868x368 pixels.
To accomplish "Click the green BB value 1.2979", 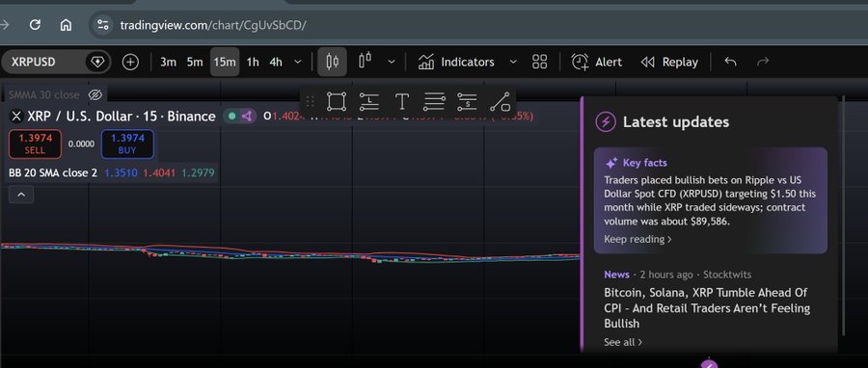I will 198,173.
